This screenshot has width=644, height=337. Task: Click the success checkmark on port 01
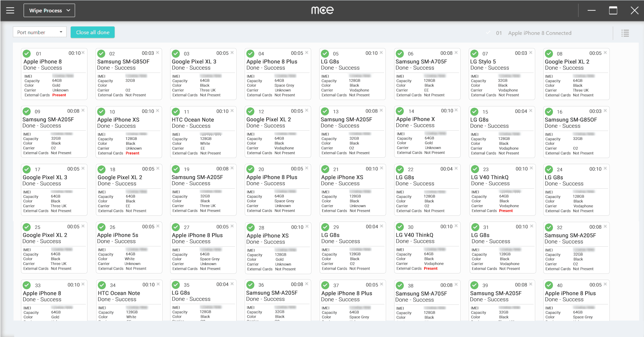point(27,54)
